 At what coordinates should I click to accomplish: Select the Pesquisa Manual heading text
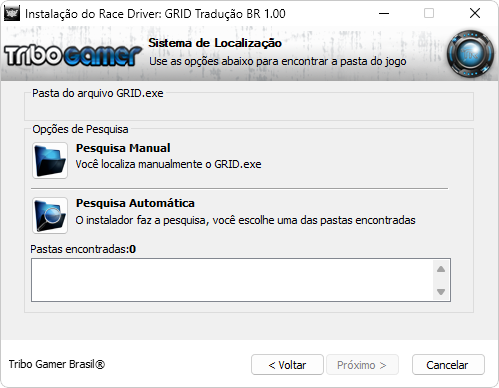123,148
